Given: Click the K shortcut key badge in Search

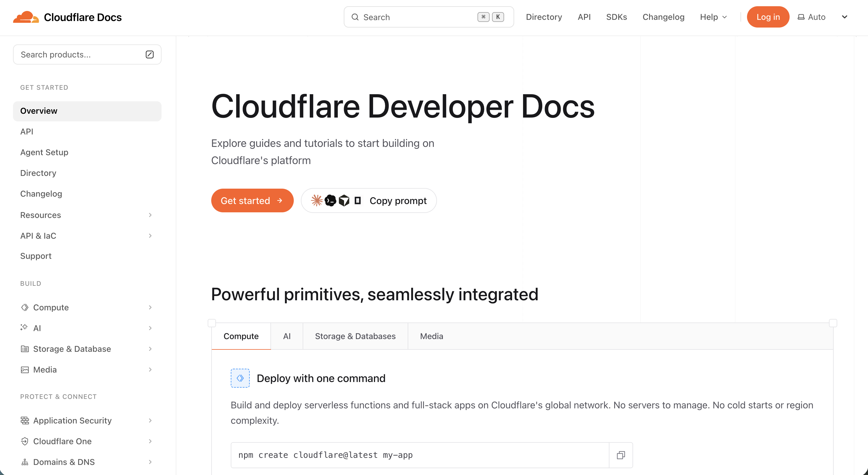Looking at the screenshot, I should pyautogui.click(x=498, y=17).
